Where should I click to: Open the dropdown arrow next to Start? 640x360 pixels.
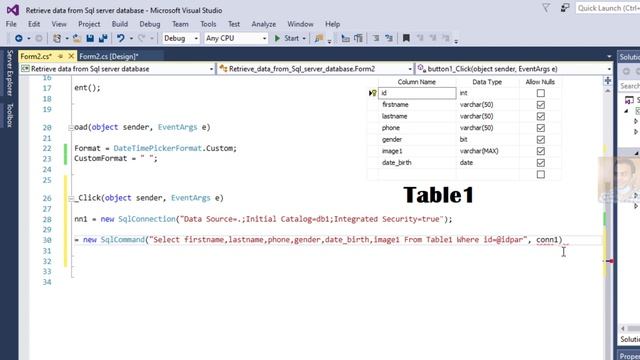(x=304, y=38)
